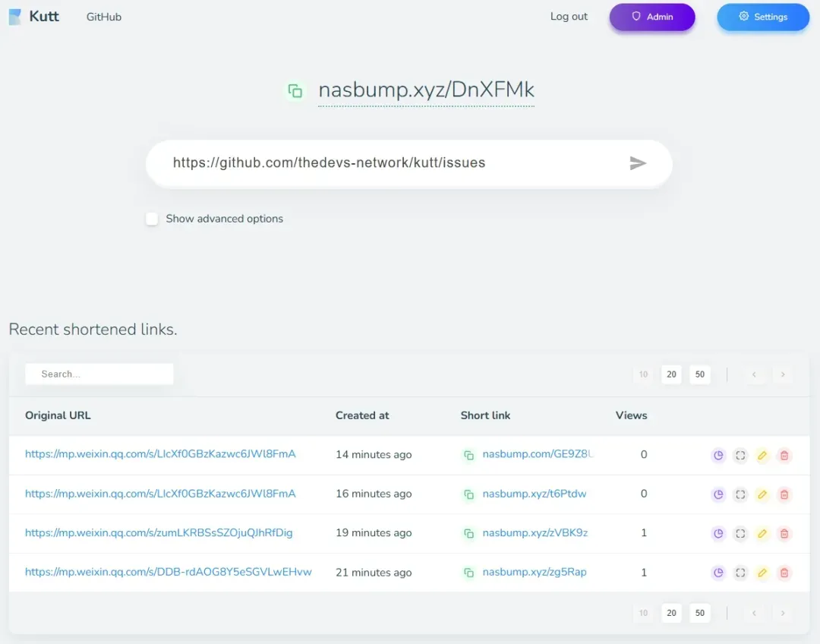Set page size to 20 in top pagination
820x644 pixels.
point(671,374)
